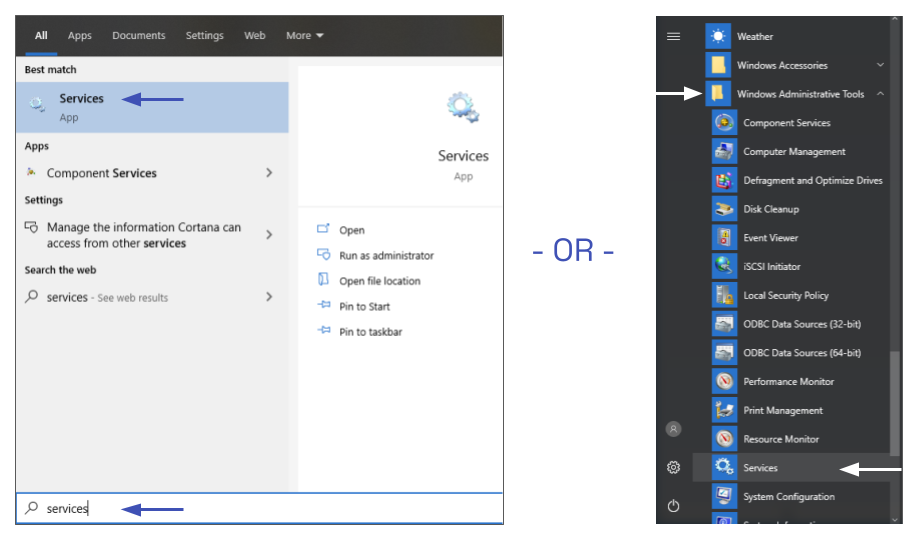Image resolution: width=919 pixels, height=540 pixels.
Task: Collapse the Windows Administrative Tools folder chevron
Action: point(880,93)
